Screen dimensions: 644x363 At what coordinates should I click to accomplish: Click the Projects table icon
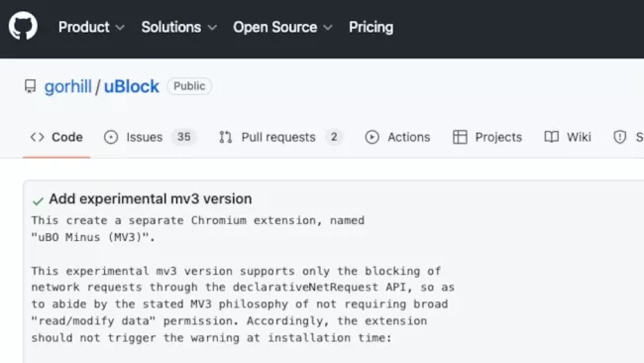(460, 137)
